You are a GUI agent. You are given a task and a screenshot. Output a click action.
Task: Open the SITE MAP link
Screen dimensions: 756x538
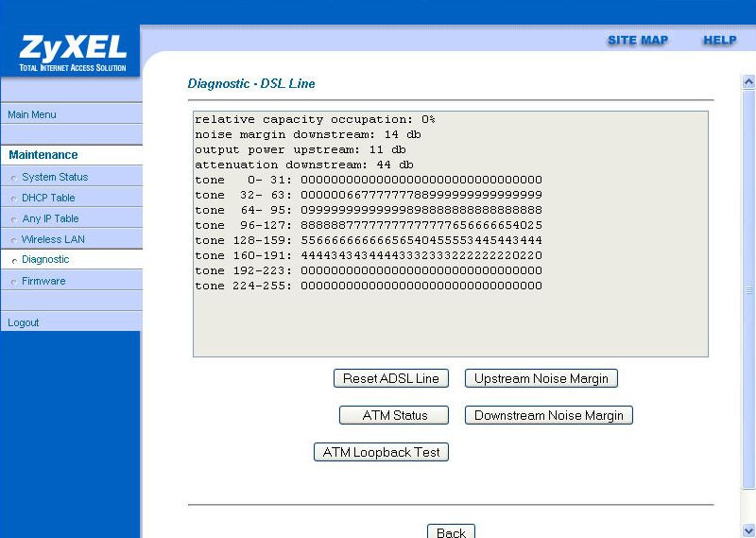click(637, 41)
